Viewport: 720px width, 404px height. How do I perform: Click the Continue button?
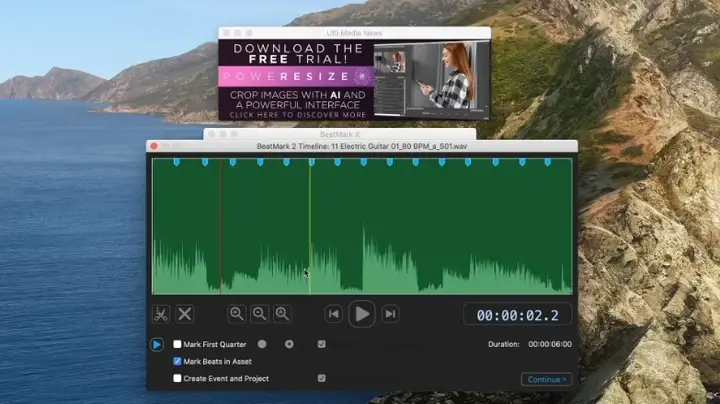(546, 380)
